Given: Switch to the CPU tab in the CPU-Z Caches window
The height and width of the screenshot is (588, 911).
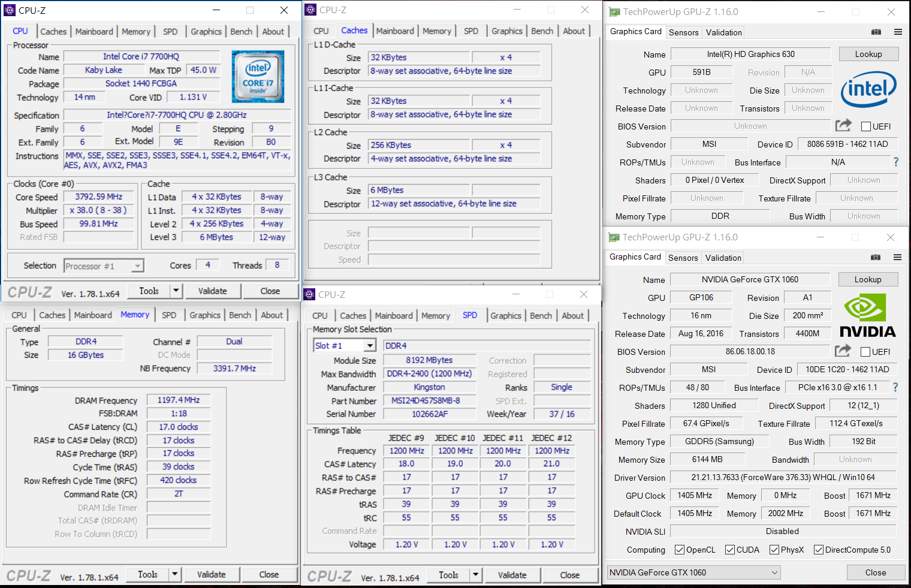Looking at the screenshot, I should 321,31.
